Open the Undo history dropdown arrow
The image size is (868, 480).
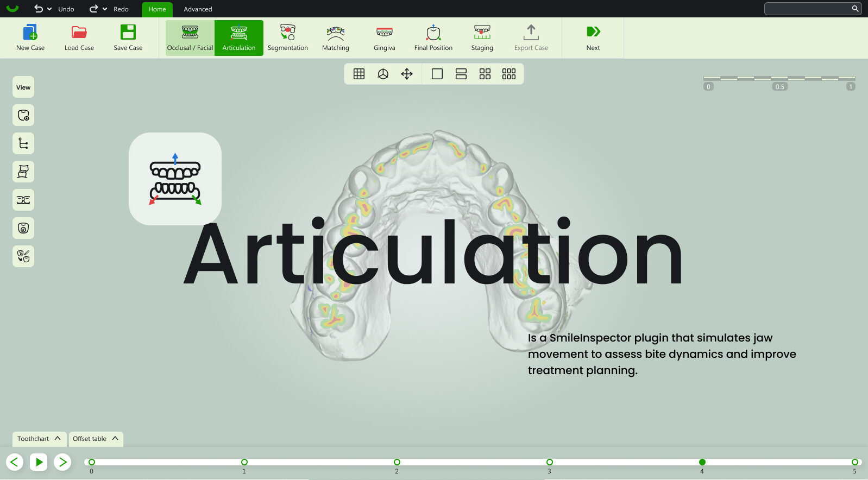click(x=49, y=9)
